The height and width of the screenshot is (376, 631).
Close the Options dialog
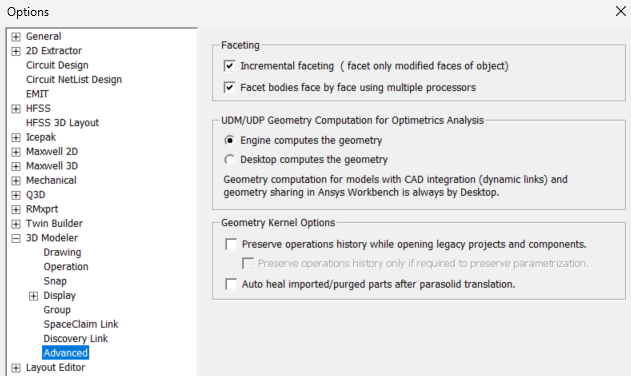pyautogui.click(x=621, y=11)
